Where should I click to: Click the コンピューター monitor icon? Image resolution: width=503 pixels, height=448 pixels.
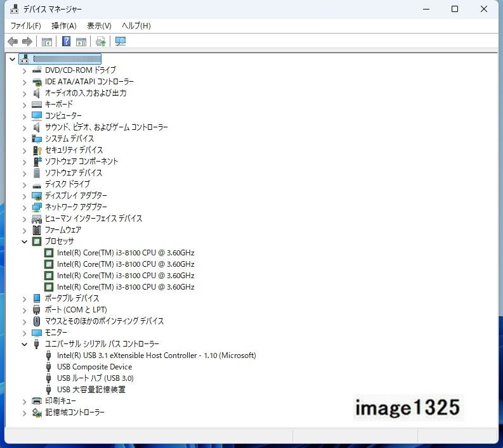(x=37, y=116)
